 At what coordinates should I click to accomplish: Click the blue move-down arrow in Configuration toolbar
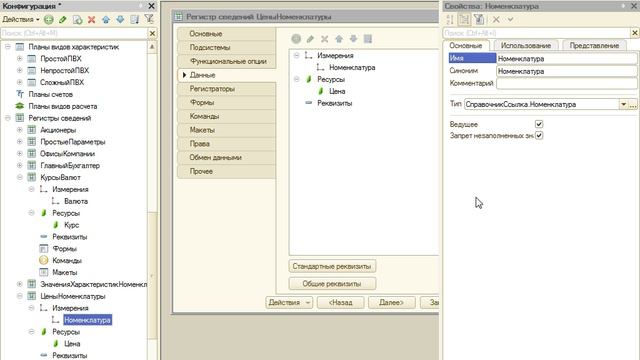[x=120, y=19]
